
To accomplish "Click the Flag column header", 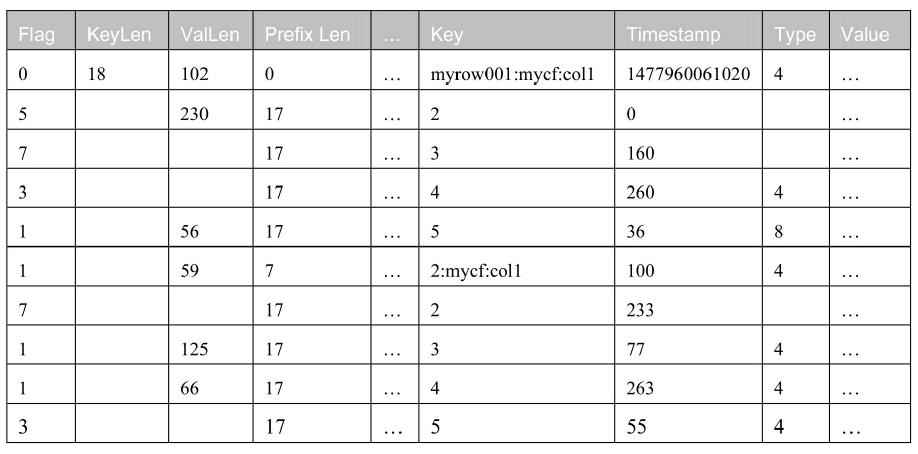I will click(41, 30).
